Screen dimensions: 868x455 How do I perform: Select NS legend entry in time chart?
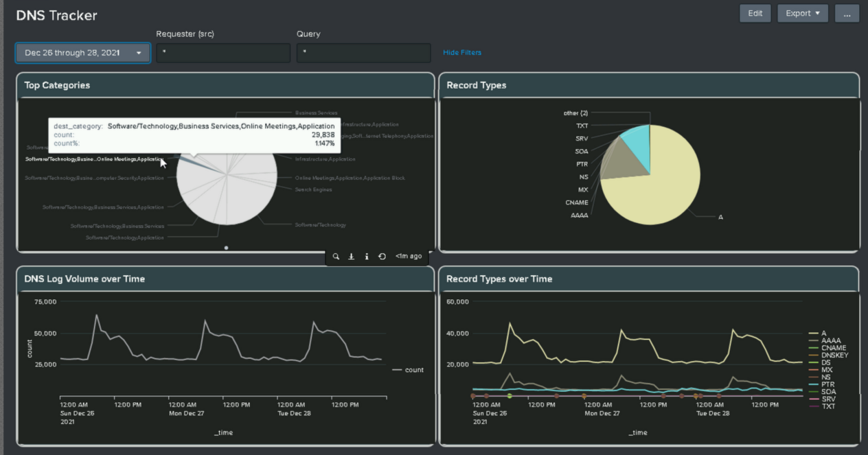(x=820, y=377)
